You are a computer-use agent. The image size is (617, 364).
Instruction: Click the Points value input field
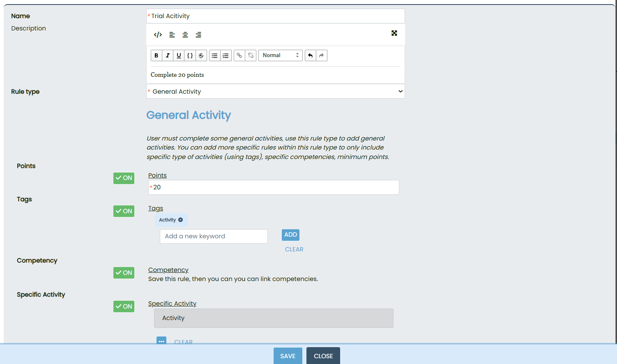pyautogui.click(x=274, y=187)
